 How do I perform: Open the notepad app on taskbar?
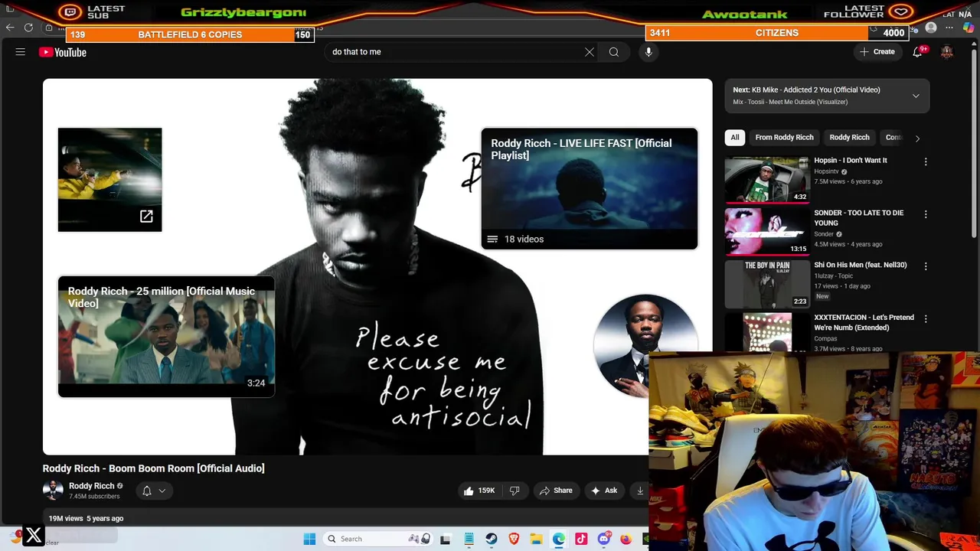pos(469,539)
